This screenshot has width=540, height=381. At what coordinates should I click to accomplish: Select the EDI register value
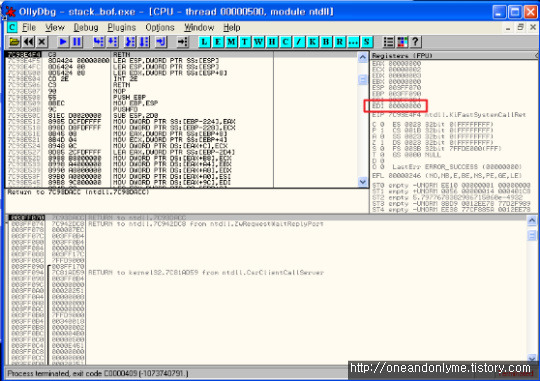click(405, 106)
